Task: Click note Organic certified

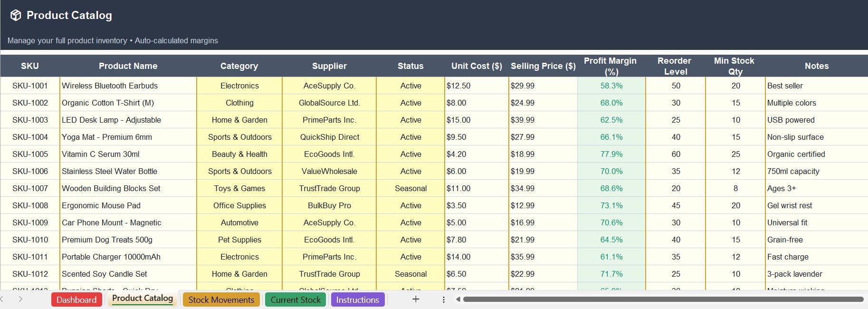Action: pyautogui.click(x=816, y=154)
